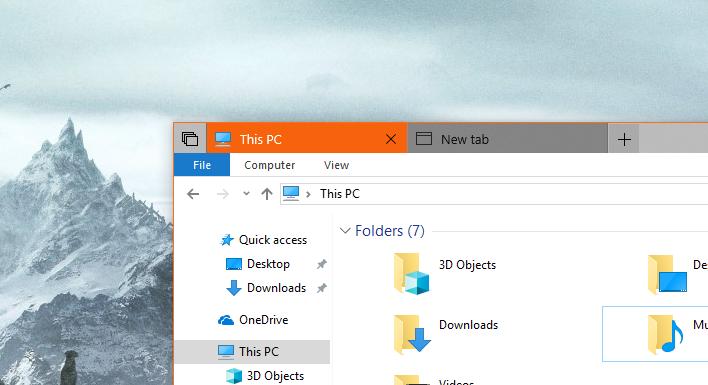Open the Computer ribbon tab
Screen dimensions: 708x385
pos(270,165)
